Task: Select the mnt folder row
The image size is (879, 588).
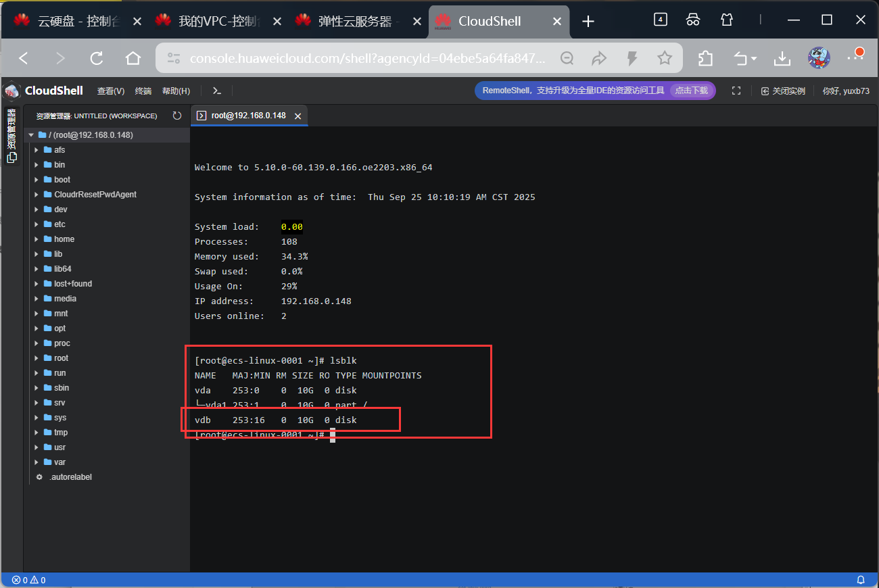Action: pyautogui.click(x=107, y=314)
